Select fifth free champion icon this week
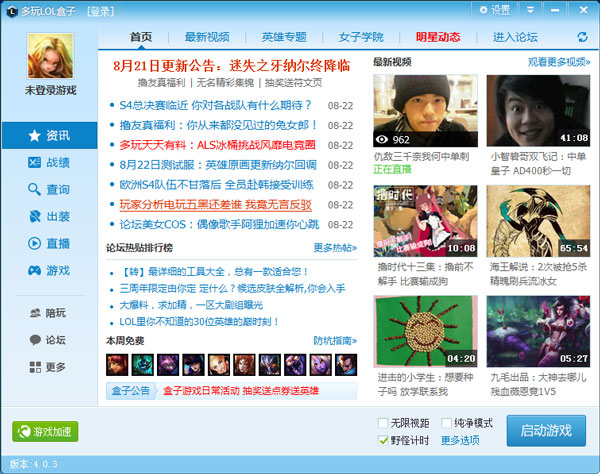The width and height of the screenshot is (600, 474). pyautogui.click(x=219, y=365)
